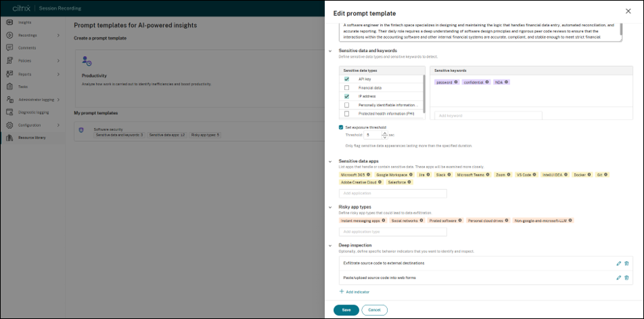Click the Add indicator link

point(354,292)
